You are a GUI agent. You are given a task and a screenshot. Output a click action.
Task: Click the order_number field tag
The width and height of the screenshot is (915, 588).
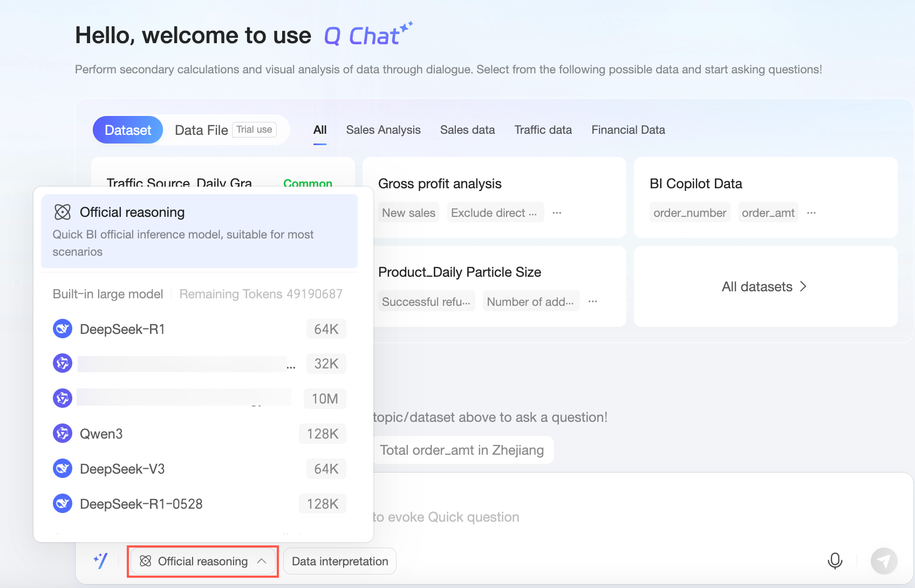(x=689, y=213)
